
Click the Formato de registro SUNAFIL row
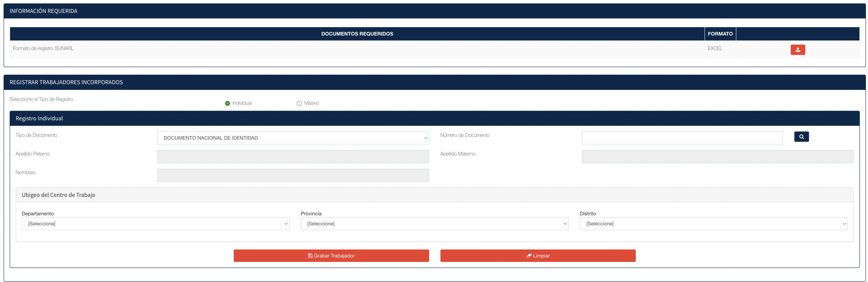[43, 48]
